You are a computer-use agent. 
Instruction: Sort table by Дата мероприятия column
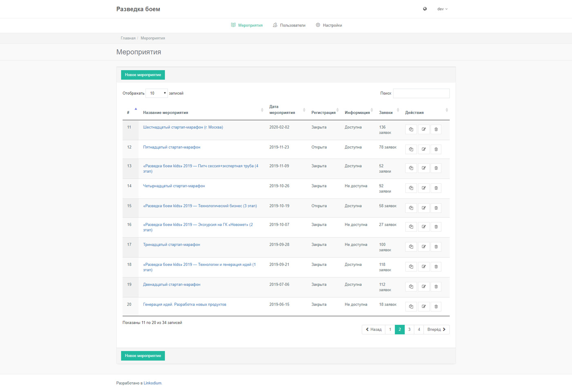[287, 110]
